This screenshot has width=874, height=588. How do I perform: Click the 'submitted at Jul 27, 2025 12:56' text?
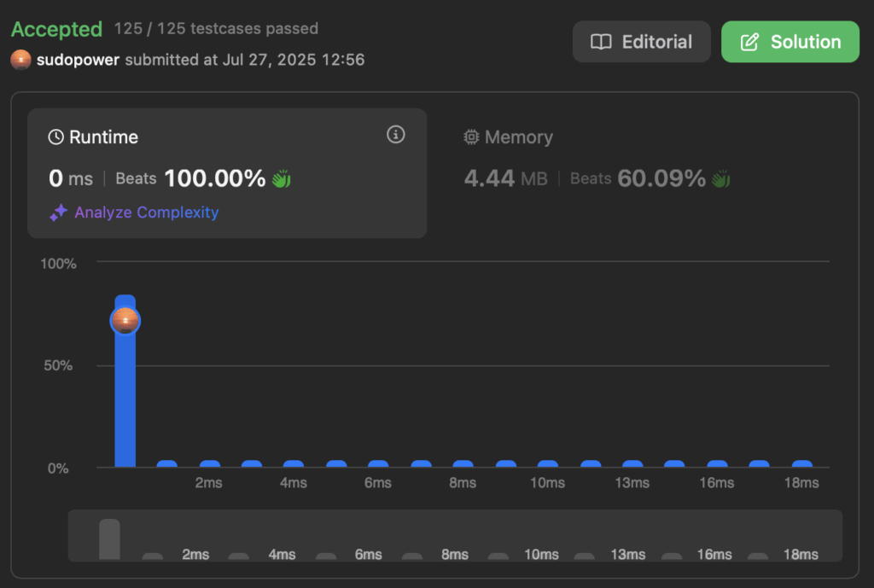coord(245,60)
